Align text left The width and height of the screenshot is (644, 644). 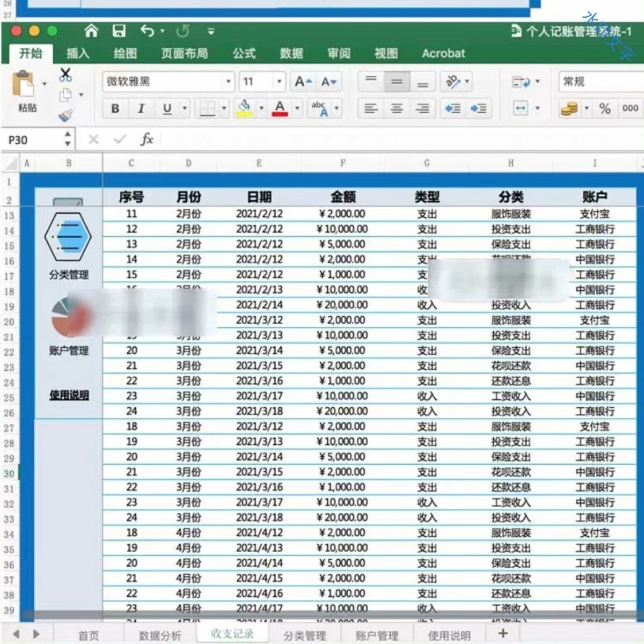371,109
